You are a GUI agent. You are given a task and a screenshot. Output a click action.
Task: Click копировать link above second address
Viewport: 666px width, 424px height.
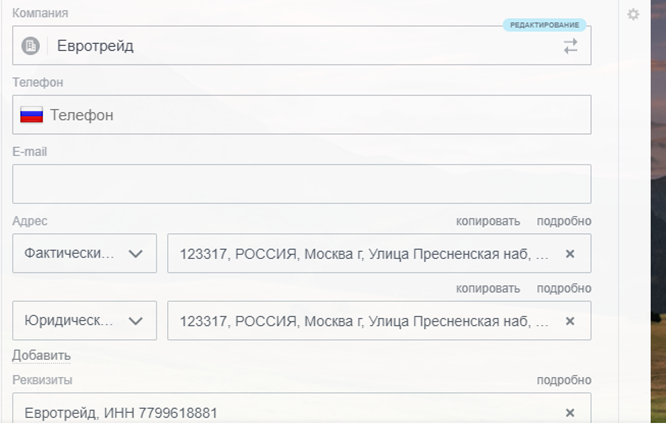coord(488,288)
